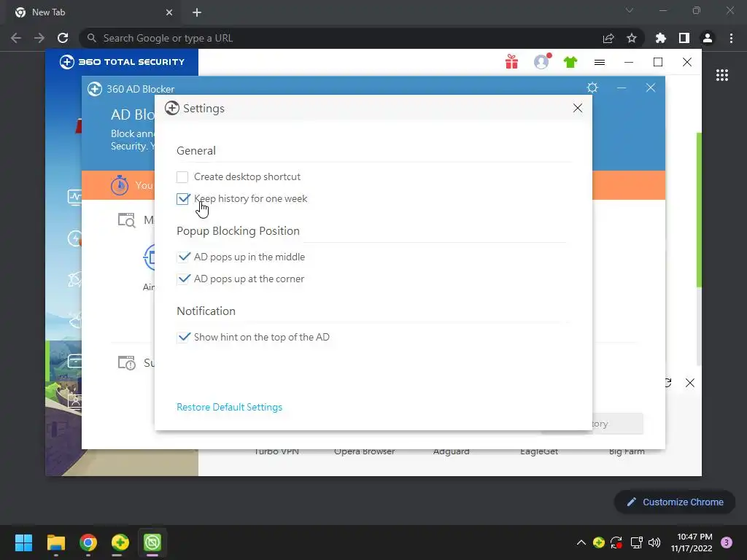Viewport: 747px width, 560px height.
Task: Open Chrome tab search chevron
Action: click(x=630, y=10)
